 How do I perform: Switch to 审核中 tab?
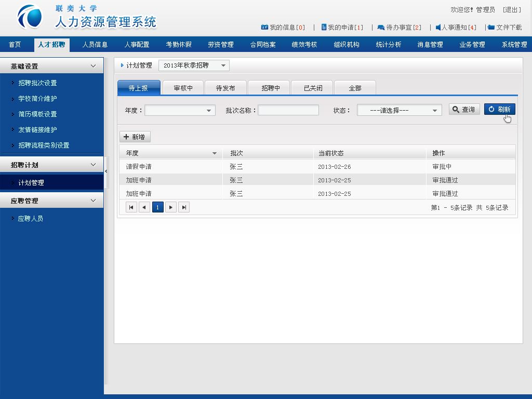[x=183, y=88]
